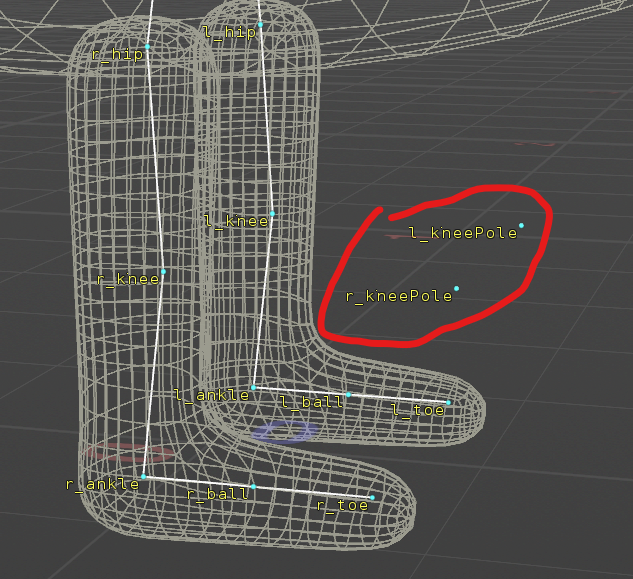Select the l_toe end joint
Screen dimensions: 633x579
pyautogui.click(x=448, y=403)
